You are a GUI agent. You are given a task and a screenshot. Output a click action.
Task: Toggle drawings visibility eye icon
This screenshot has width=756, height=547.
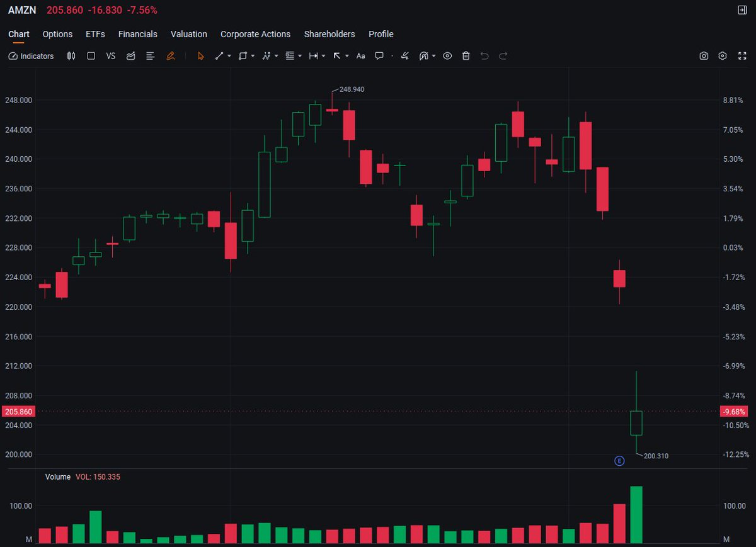point(447,56)
